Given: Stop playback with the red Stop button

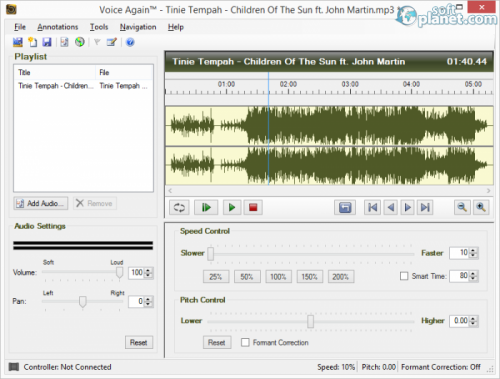Looking at the screenshot, I should [x=253, y=208].
